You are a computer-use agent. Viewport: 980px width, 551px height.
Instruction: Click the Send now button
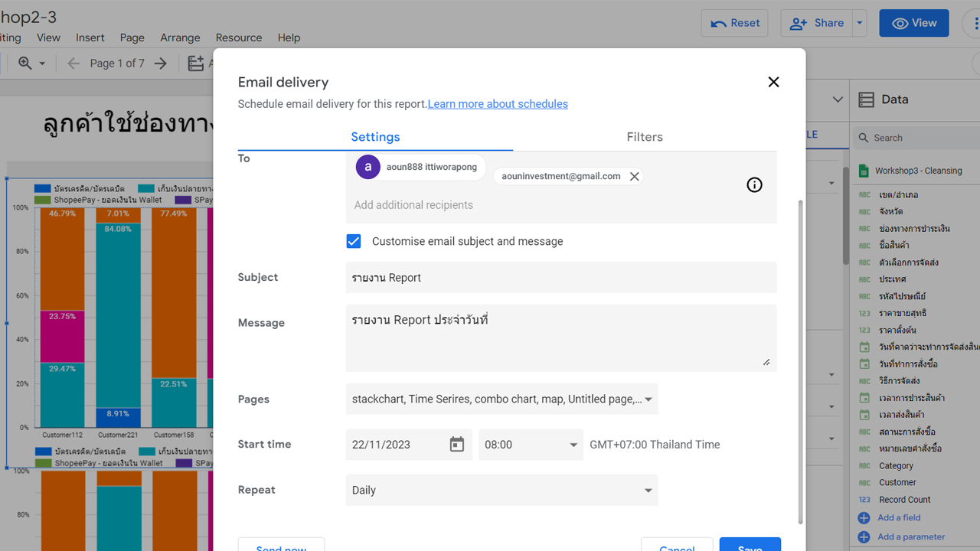(281, 545)
